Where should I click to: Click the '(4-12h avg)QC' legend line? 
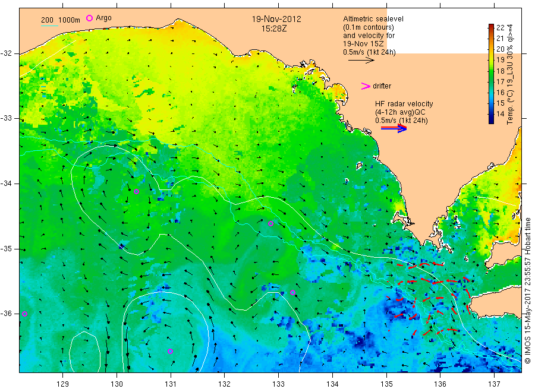(400, 112)
